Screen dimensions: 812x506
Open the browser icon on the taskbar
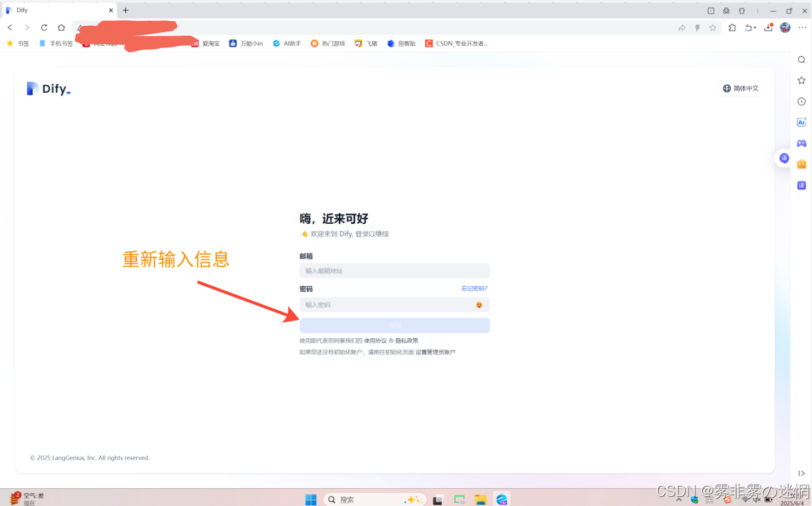point(502,500)
